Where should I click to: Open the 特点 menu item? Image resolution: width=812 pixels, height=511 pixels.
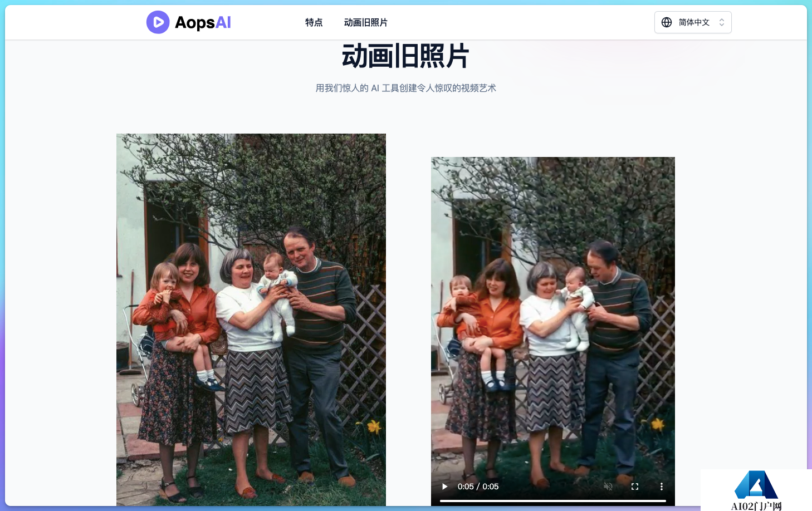click(x=314, y=22)
